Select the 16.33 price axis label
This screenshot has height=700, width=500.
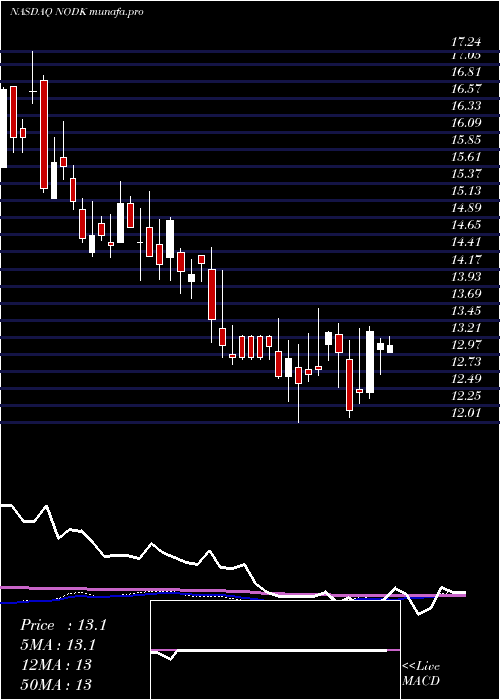[466, 106]
